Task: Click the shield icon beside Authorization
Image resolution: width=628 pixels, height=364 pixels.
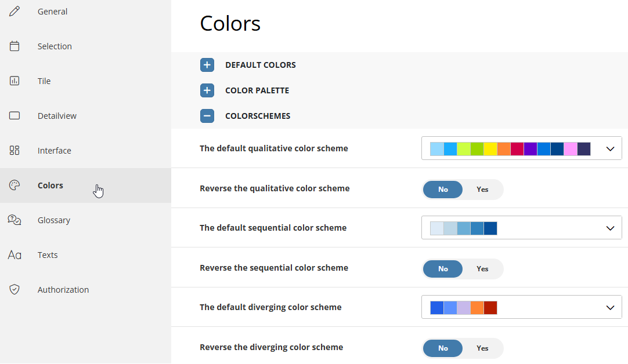Action: (15, 290)
